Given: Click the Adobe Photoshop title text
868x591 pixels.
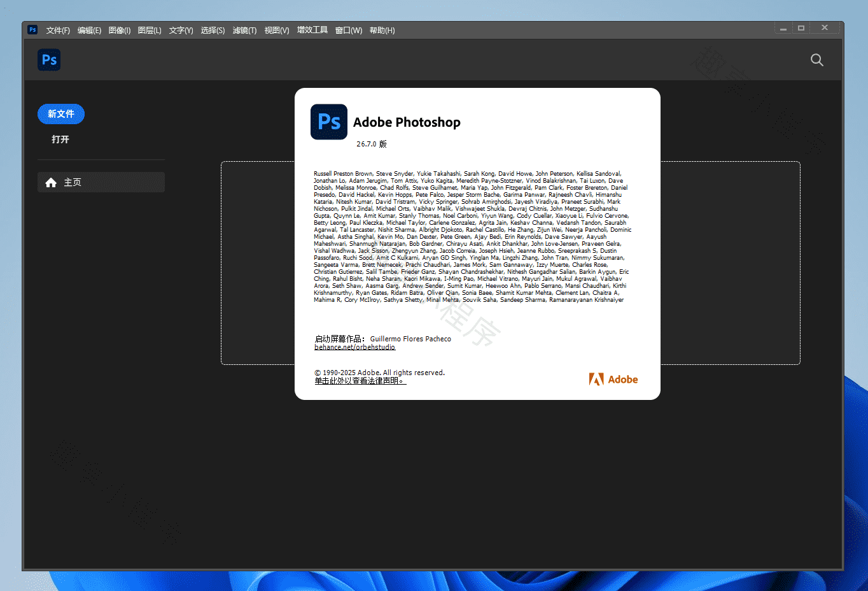Looking at the screenshot, I should (407, 122).
